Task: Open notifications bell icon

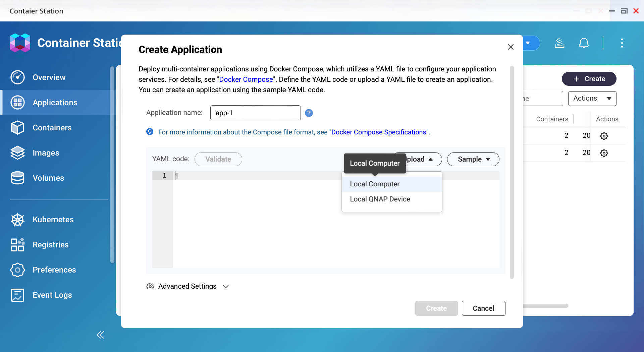Action: [x=584, y=43]
